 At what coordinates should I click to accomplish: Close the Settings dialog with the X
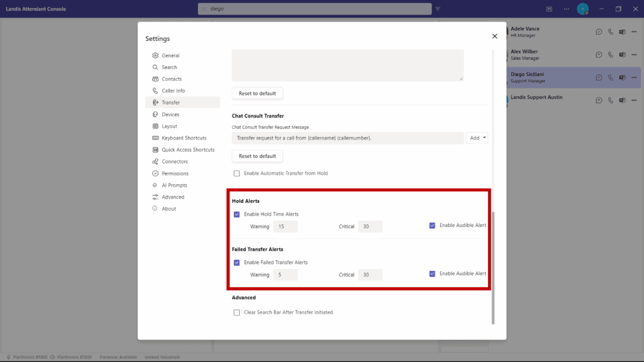click(x=494, y=36)
